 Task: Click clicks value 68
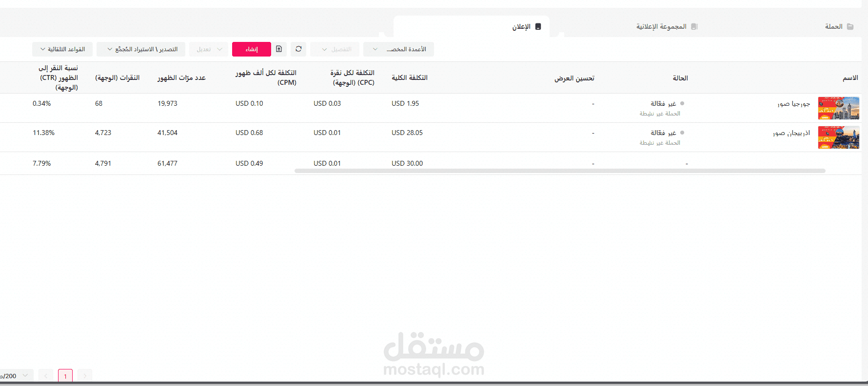[x=99, y=103]
